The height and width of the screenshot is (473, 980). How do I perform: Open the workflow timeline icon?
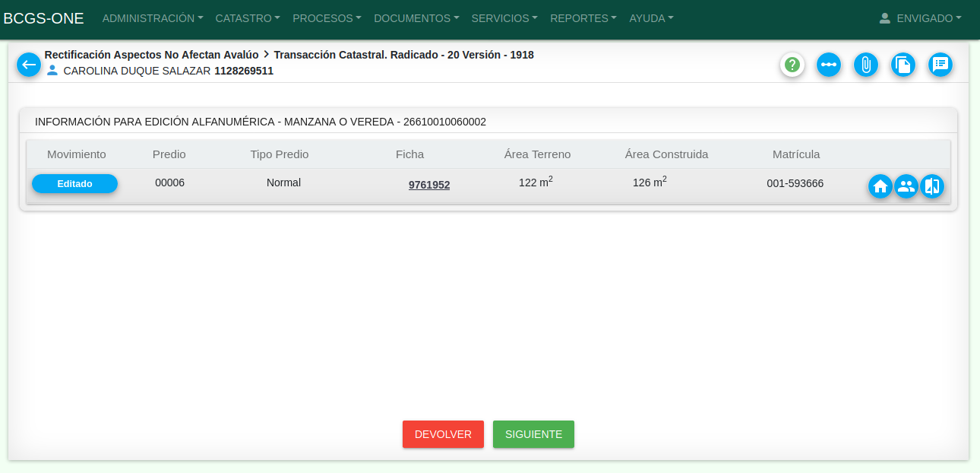pyautogui.click(x=829, y=65)
